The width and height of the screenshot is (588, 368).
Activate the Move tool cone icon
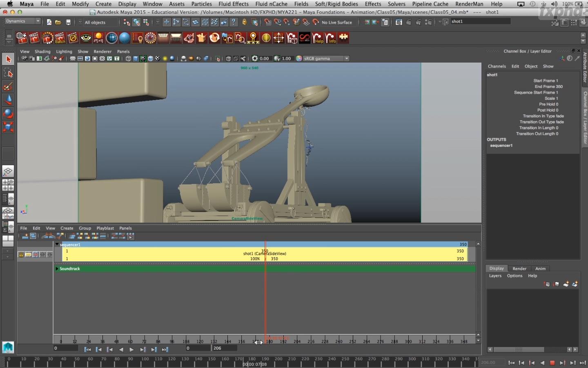(x=8, y=100)
